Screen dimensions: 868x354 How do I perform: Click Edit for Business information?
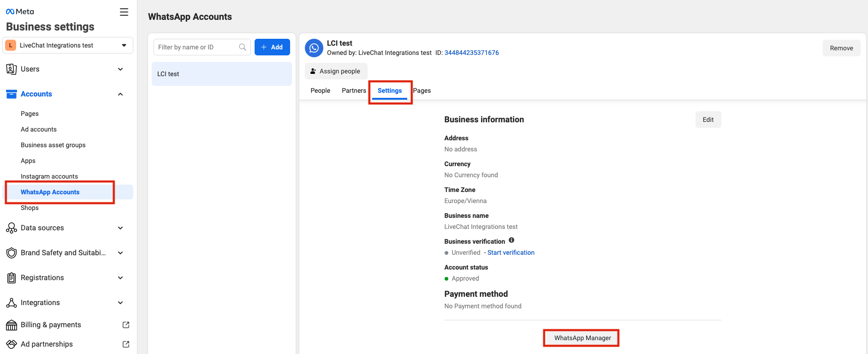point(708,120)
